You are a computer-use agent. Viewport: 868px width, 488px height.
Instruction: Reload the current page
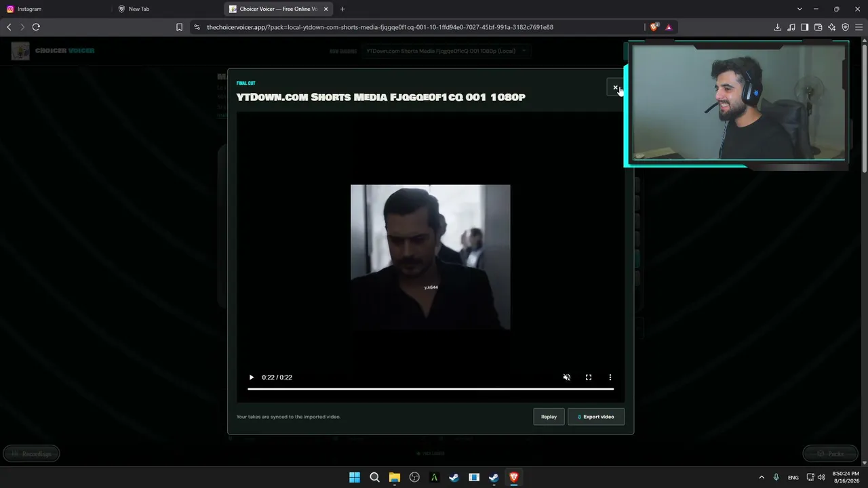[x=36, y=27]
